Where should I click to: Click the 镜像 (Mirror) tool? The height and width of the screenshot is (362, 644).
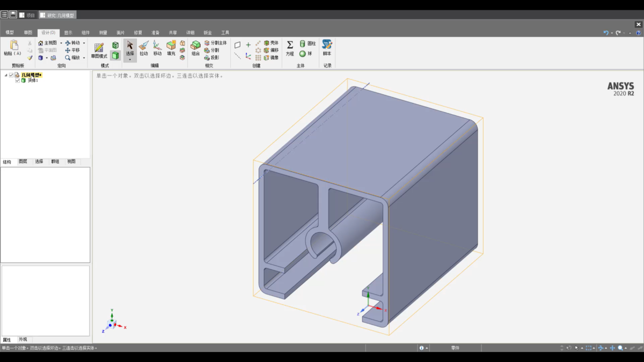271,57
